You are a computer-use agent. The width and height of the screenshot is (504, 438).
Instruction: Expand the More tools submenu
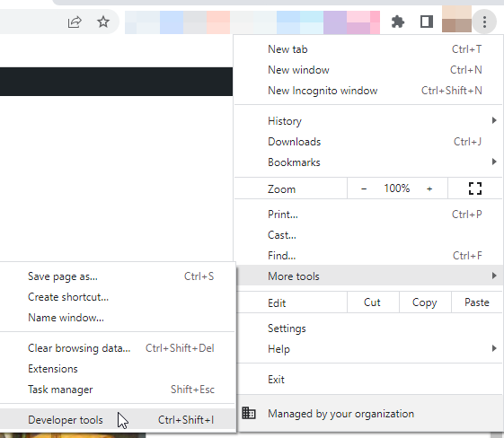369,276
